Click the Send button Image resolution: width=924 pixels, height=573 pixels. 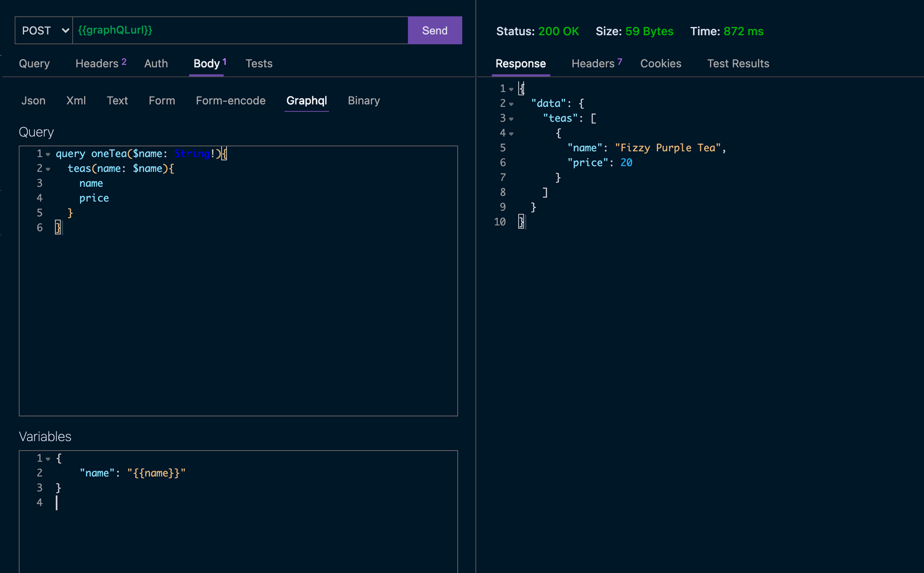435,30
